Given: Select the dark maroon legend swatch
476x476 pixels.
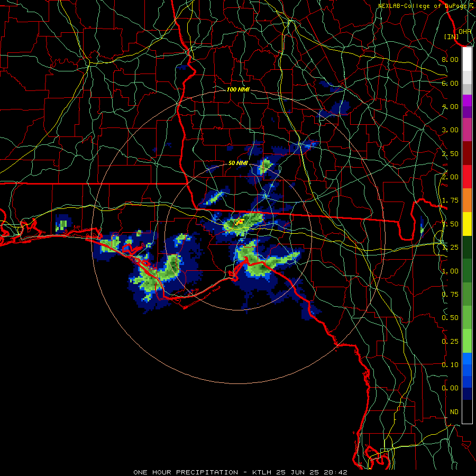Looking at the screenshot, I should pyautogui.click(x=467, y=153).
